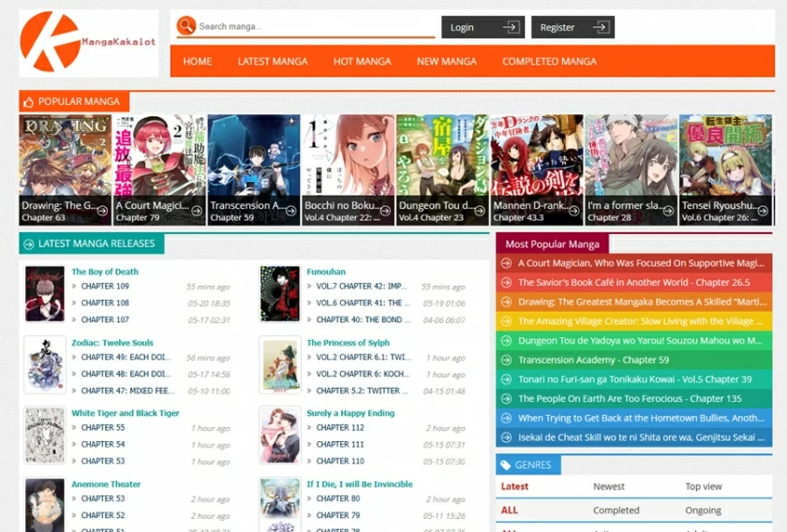Open CHAPTER 109 of The Boy of Death

(105, 286)
